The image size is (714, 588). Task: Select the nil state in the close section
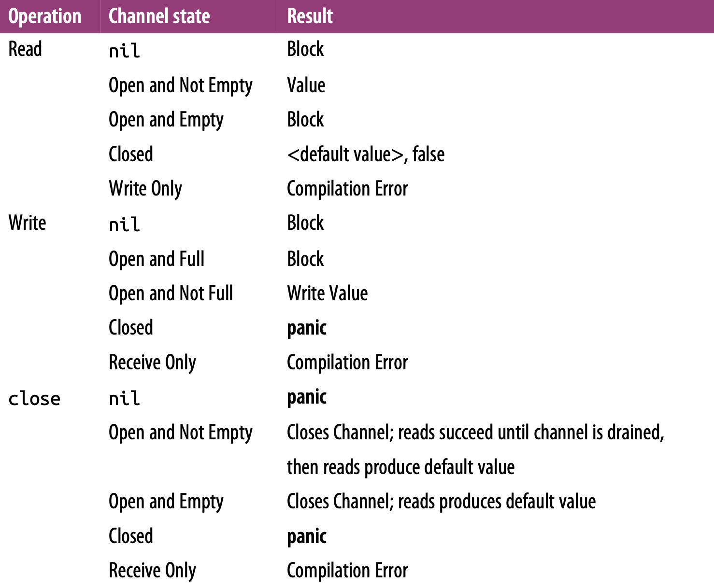point(124,399)
